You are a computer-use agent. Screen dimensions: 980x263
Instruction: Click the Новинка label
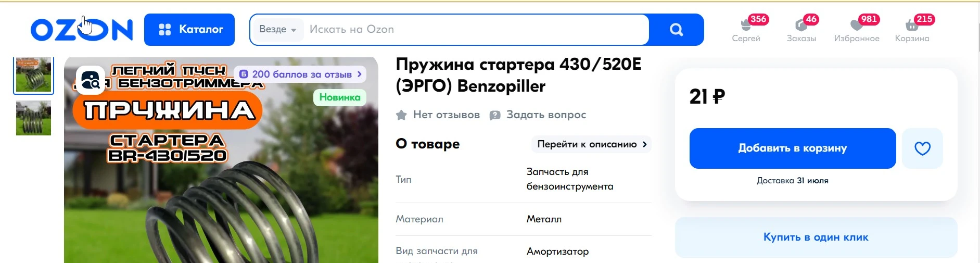(339, 97)
